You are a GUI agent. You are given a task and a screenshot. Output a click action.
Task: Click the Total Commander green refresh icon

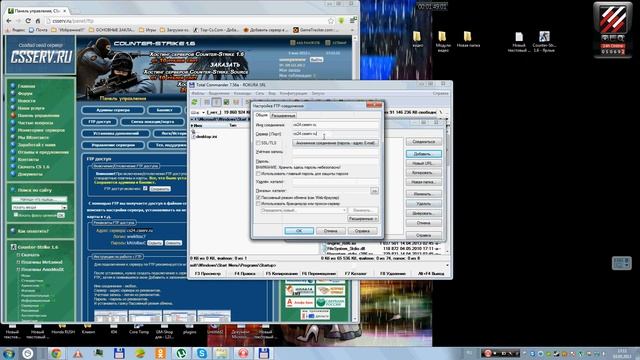(195, 102)
